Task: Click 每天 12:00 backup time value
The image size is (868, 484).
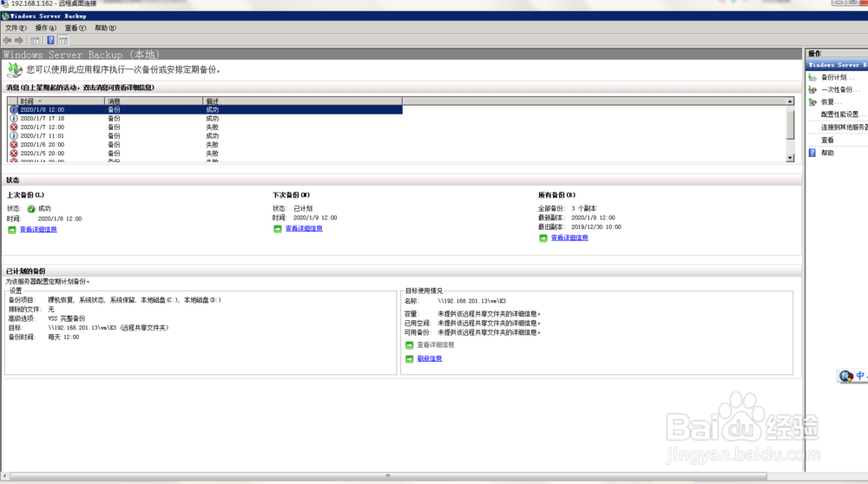Action: pyautogui.click(x=63, y=337)
